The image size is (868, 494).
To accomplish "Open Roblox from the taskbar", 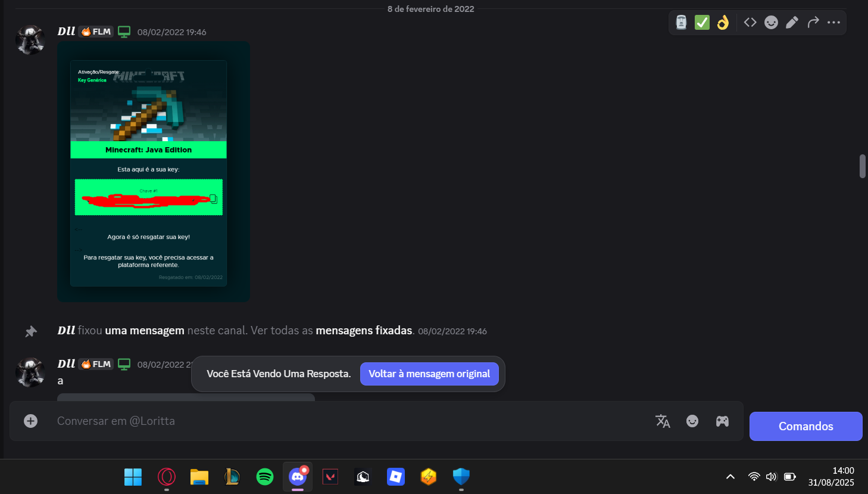I will click(396, 477).
